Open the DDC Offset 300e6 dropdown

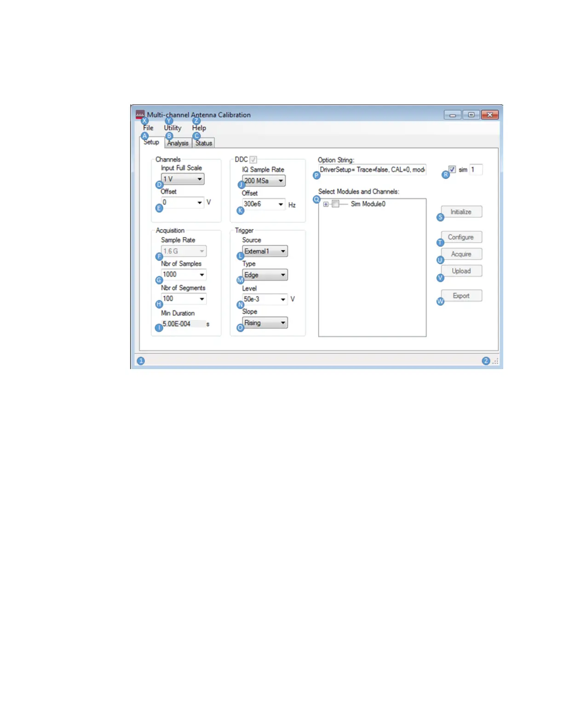[x=264, y=204]
